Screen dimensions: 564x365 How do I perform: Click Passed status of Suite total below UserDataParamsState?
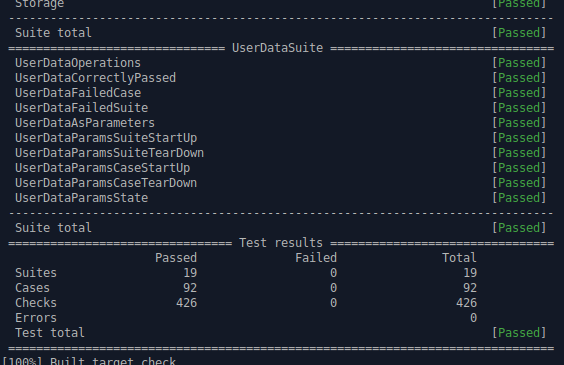coord(519,228)
